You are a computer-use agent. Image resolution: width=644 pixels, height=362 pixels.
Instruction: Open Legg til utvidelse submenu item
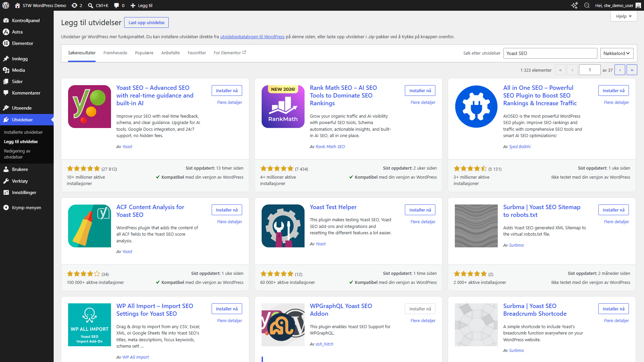[x=21, y=141]
